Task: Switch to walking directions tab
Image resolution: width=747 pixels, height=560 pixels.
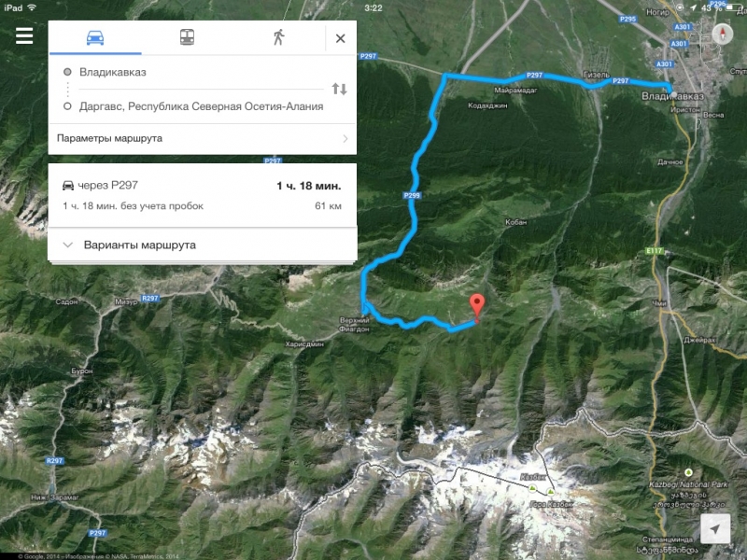Action: [279, 37]
